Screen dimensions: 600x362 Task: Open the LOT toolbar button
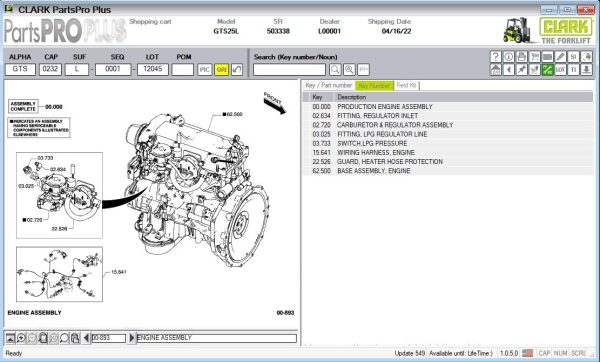[x=561, y=70]
